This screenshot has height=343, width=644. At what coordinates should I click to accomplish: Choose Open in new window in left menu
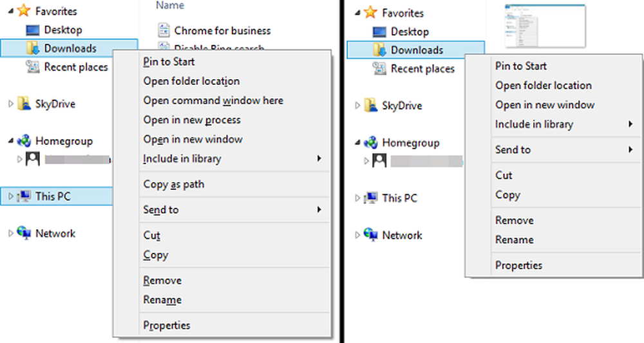click(x=222, y=139)
